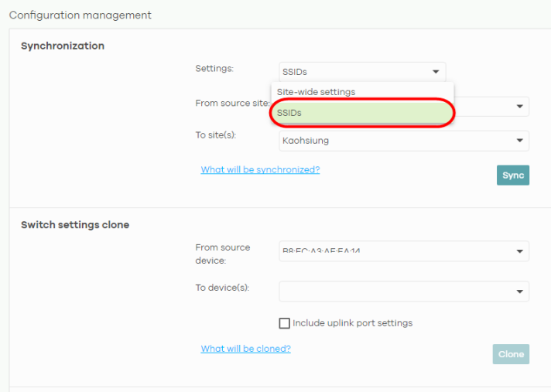The width and height of the screenshot is (551, 392).
Task: Click the Include uplink port settings label
Action: point(352,323)
